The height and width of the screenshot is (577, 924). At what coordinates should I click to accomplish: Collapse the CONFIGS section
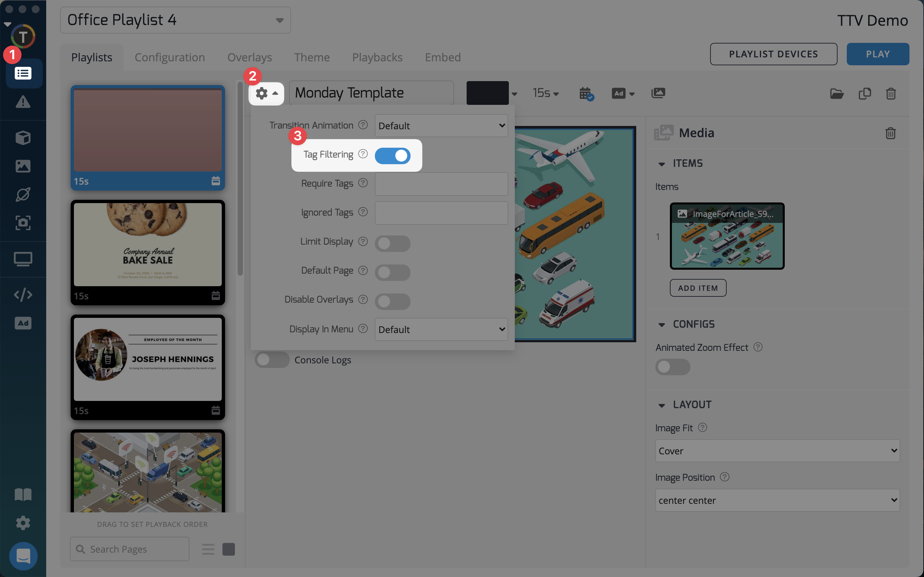662,325
